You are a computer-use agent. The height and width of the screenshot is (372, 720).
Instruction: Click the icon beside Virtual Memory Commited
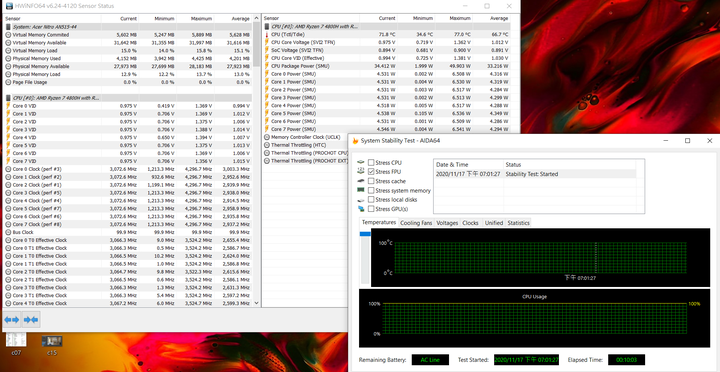[x=8, y=35]
